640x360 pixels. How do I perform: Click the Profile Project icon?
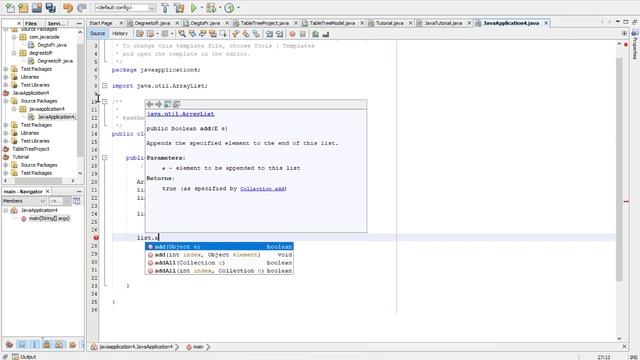229,7
